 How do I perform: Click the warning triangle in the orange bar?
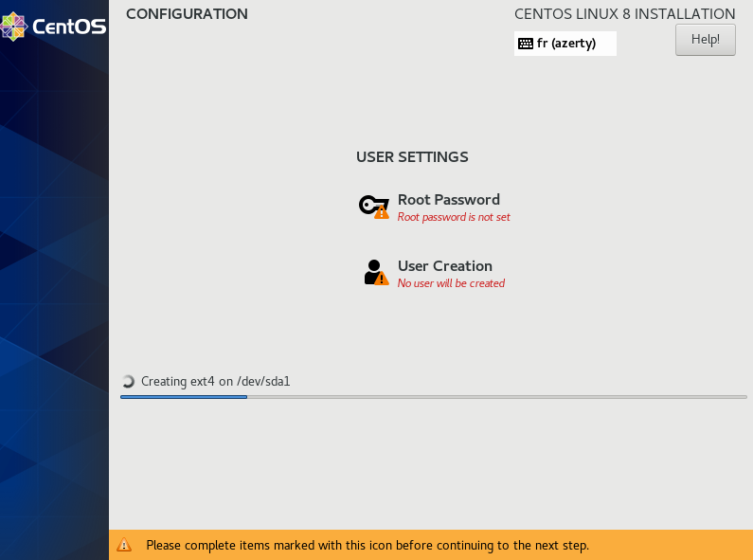[124, 545]
